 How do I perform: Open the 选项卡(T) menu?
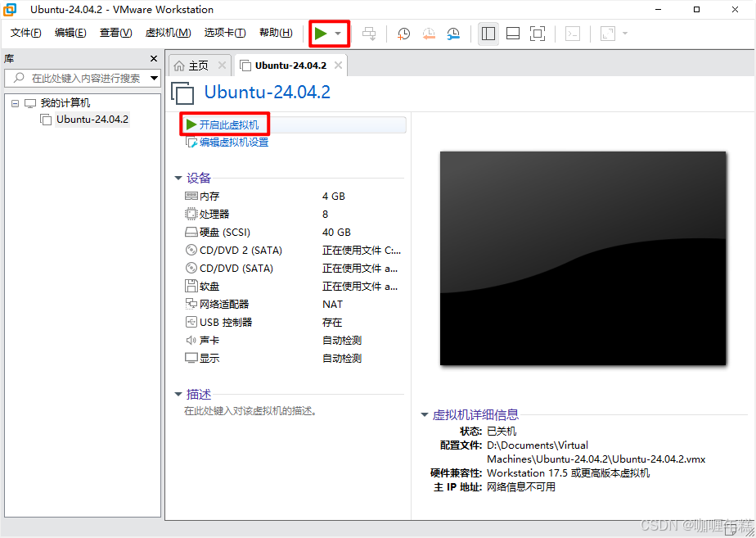point(225,32)
